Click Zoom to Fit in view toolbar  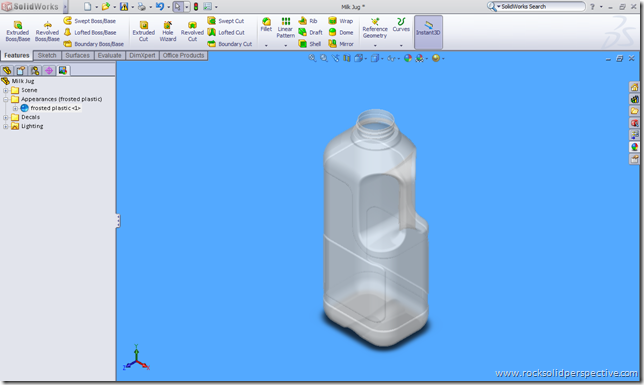[x=312, y=58]
